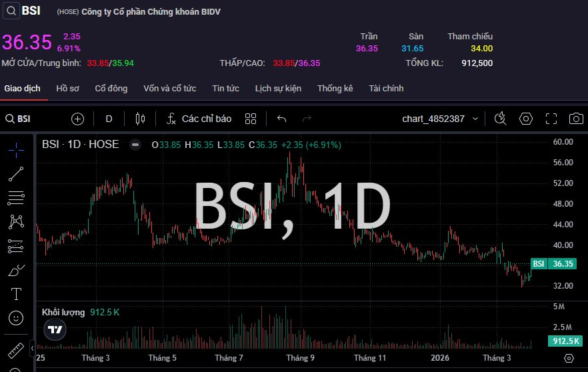Viewport: 588px width, 372px height.
Task: Open the candlestick chart type menu
Action: (x=140, y=119)
